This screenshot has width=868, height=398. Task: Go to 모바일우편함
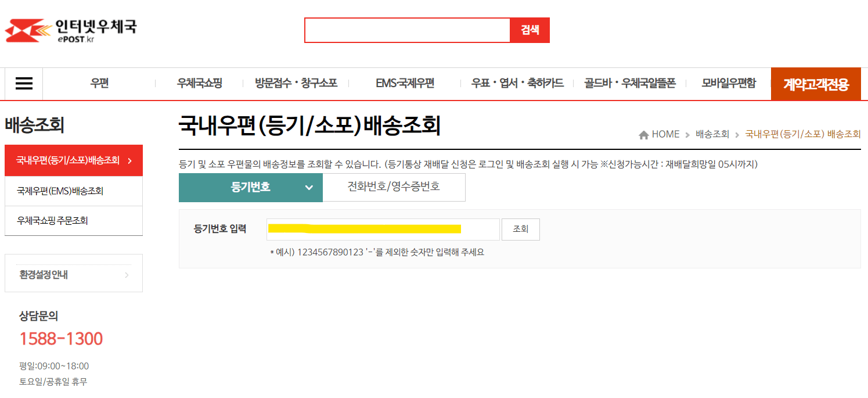coord(730,83)
